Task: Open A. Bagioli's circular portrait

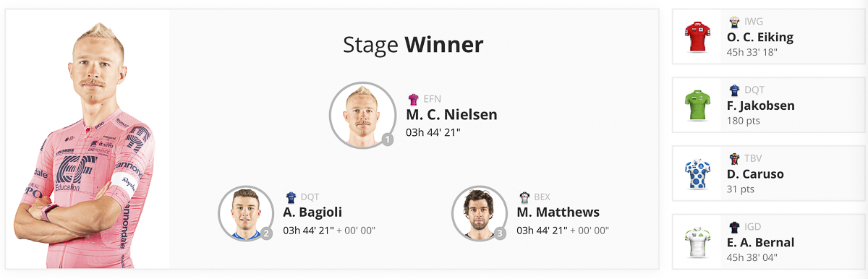Action: point(244,213)
